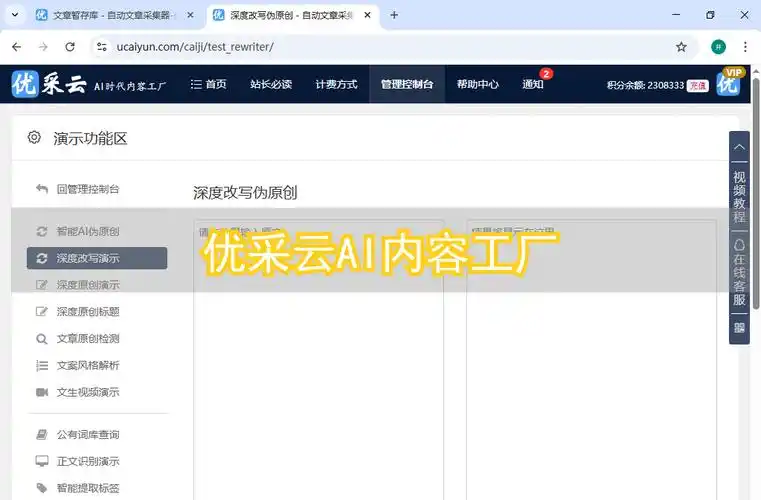Open 帮助中心 navigation item

click(x=478, y=84)
